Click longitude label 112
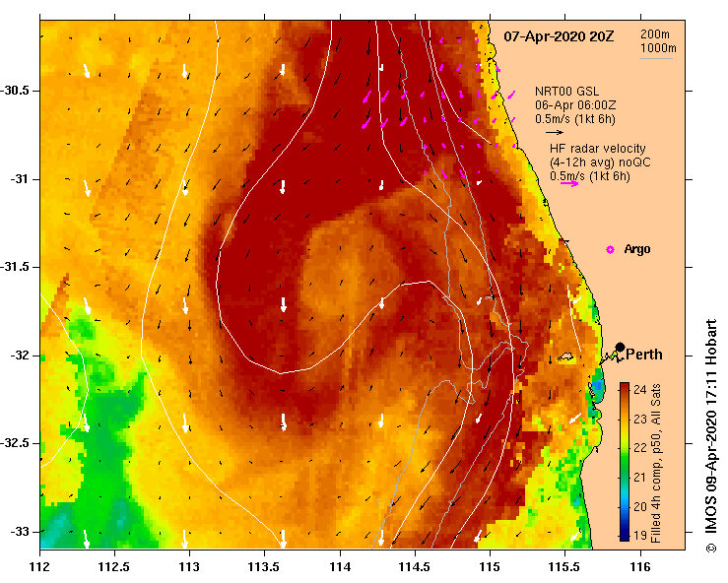This screenshot has height=583, width=728. tap(40, 567)
